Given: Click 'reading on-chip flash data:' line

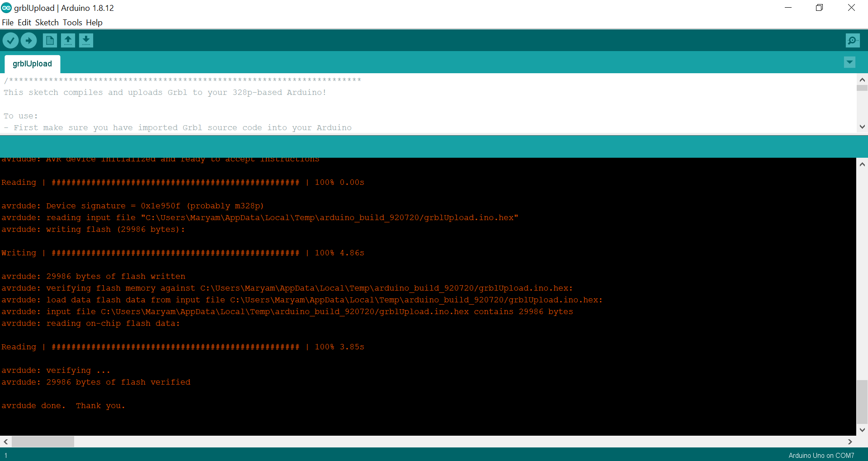Looking at the screenshot, I should (90, 324).
